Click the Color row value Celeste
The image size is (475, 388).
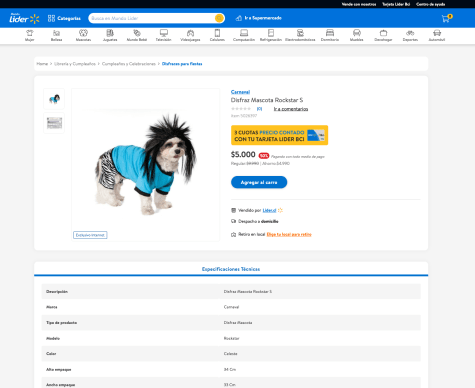click(x=230, y=354)
